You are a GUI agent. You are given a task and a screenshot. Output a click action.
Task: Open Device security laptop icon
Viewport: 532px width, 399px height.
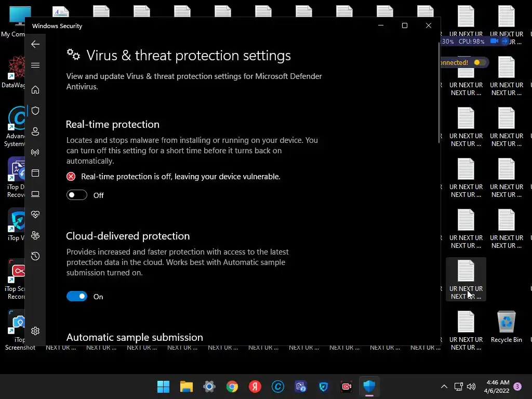(35, 194)
